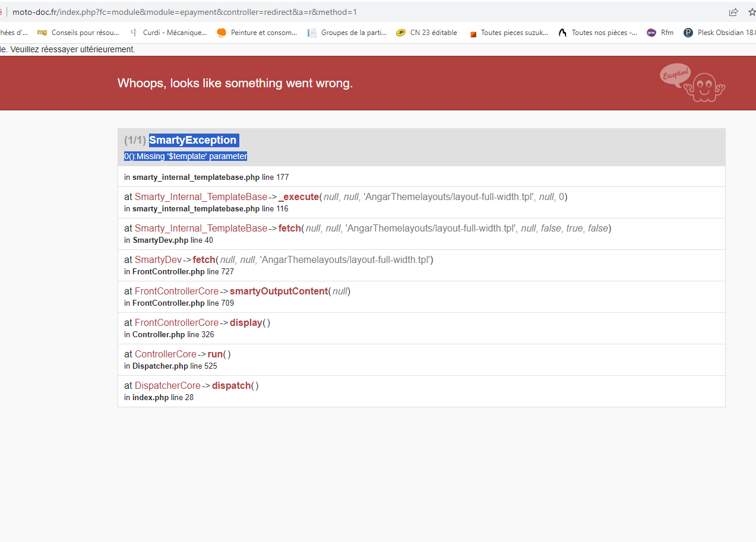The height and width of the screenshot is (542, 756).
Task: Click FrontControllerCore in the display() trace row
Action: [x=176, y=322]
